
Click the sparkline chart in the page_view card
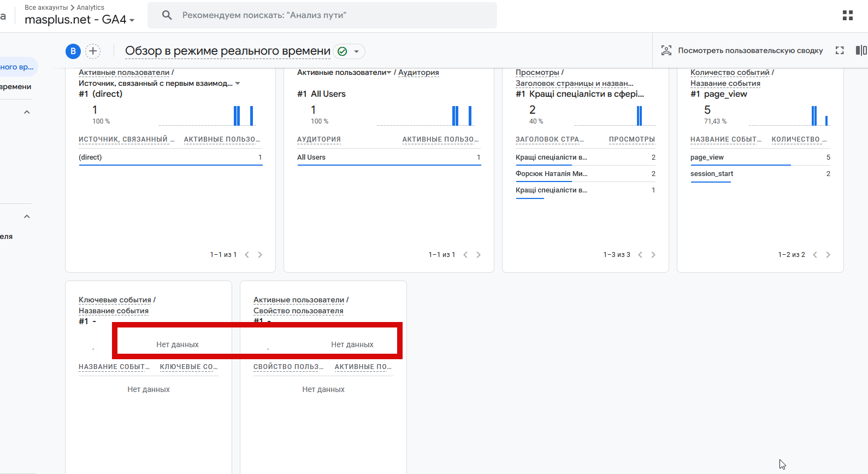coord(789,115)
